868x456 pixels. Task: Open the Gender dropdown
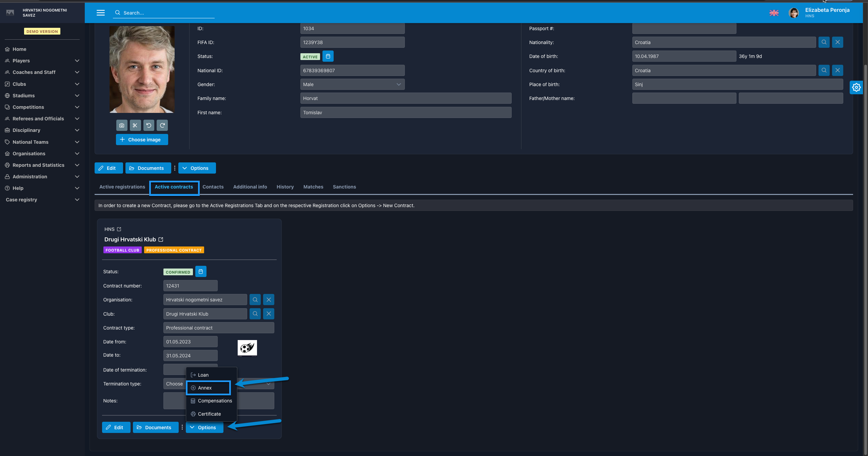click(x=352, y=84)
